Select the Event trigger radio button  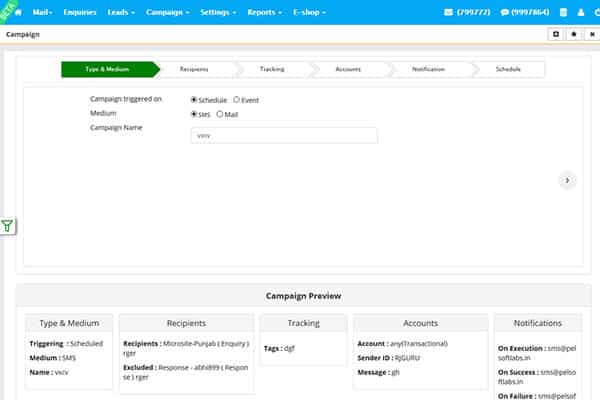point(236,100)
